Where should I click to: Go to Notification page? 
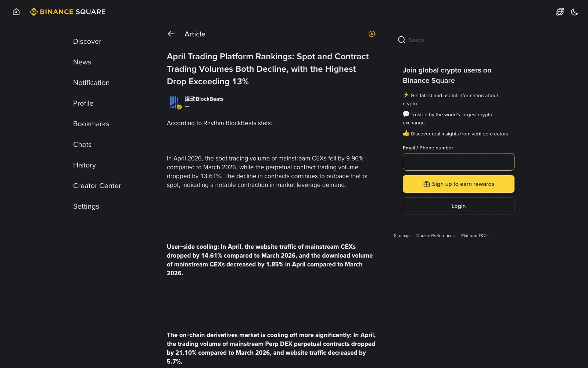pos(91,83)
